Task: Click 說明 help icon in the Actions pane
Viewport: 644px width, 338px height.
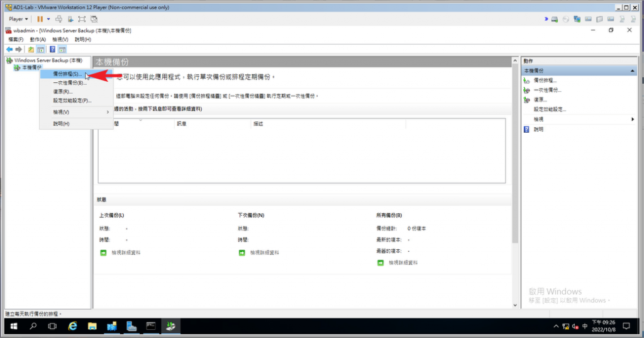Action: 526,129
